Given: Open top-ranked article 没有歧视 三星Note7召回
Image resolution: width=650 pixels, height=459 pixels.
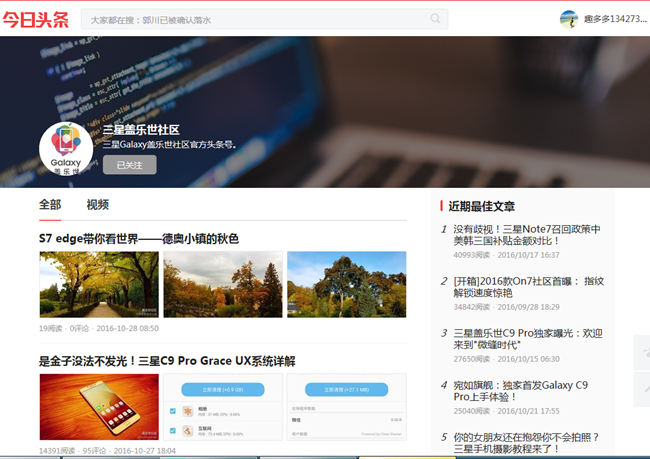Looking at the screenshot, I should coord(527,235).
